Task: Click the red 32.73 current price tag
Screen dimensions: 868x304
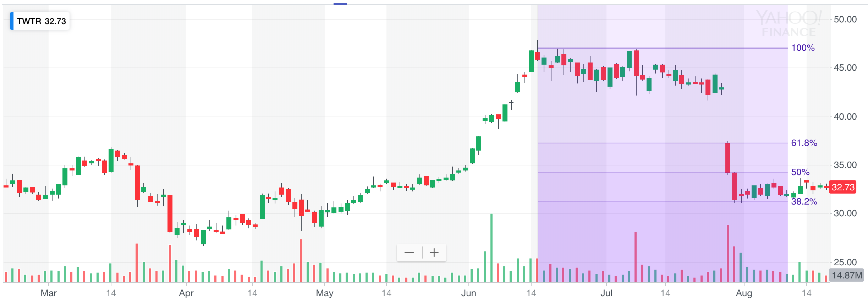Action: pos(843,187)
